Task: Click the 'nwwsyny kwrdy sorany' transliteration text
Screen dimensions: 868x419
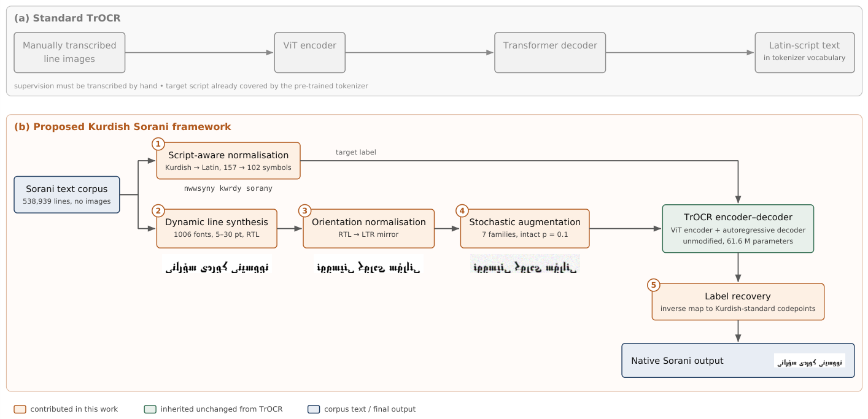Action: point(228,188)
